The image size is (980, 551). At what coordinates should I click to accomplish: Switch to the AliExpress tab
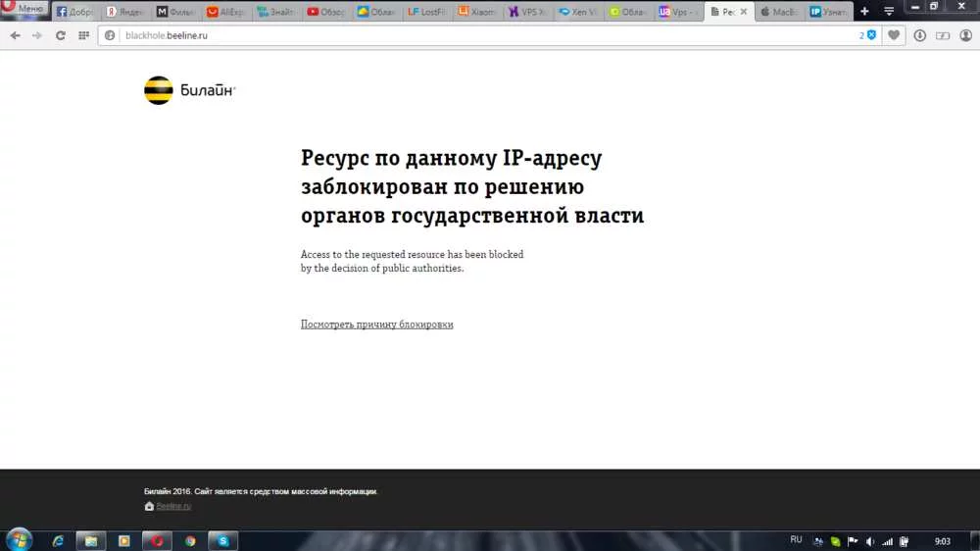click(x=226, y=12)
